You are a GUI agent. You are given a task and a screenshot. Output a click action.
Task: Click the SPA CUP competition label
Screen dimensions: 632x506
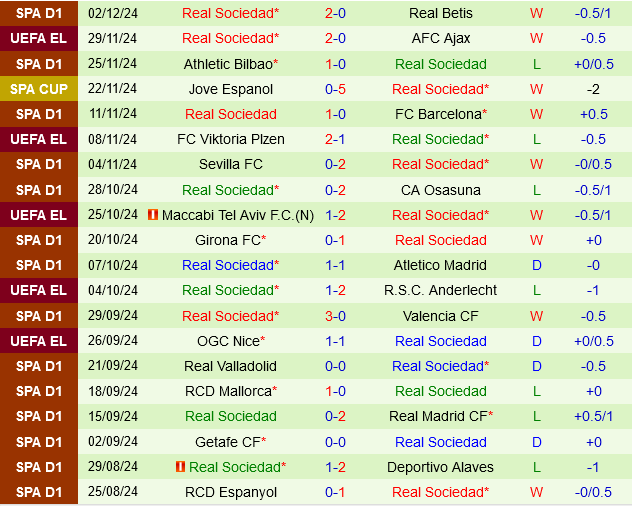(39, 89)
